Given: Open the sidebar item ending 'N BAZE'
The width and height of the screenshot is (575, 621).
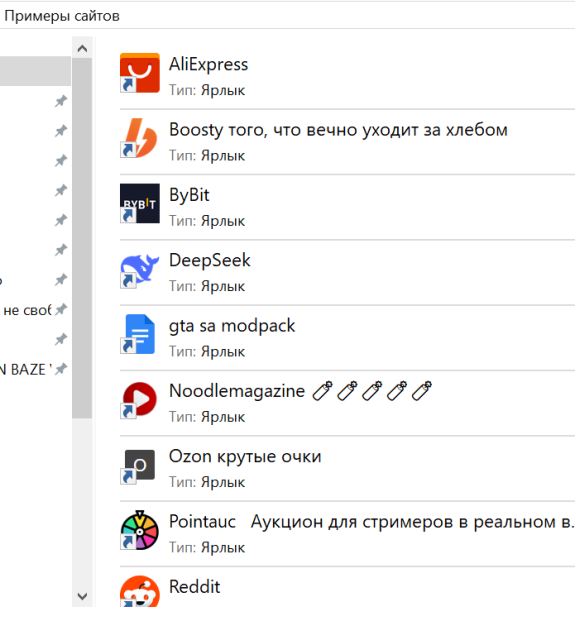Looking at the screenshot, I should click(26, 370).
